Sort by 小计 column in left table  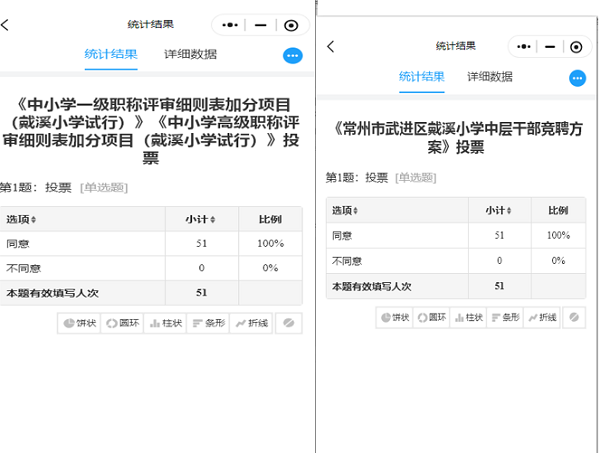(201, 220)
